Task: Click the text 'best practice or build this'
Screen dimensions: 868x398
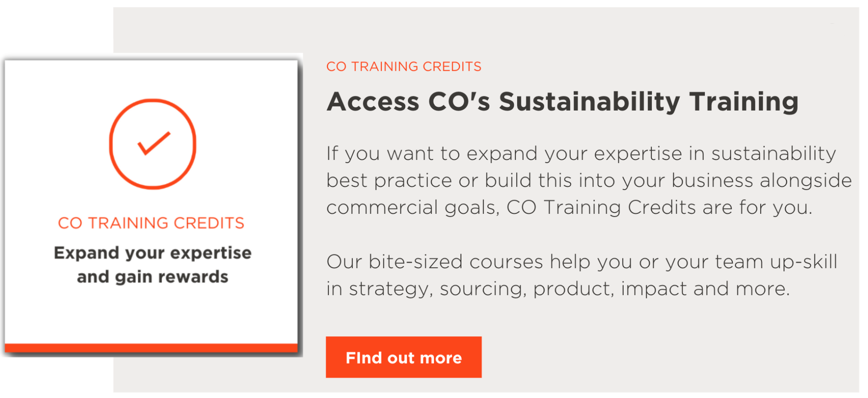Action: (449, 180)
